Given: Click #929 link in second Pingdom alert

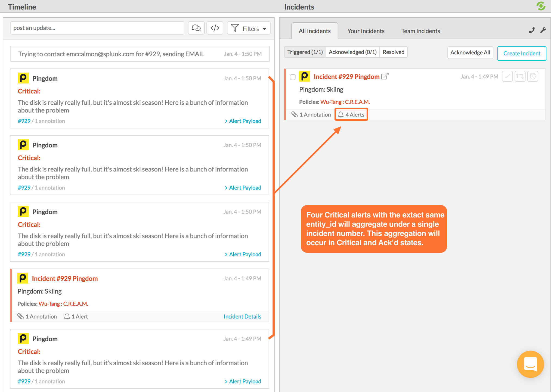Looking at the screenshot, I should tap(24, 188).
